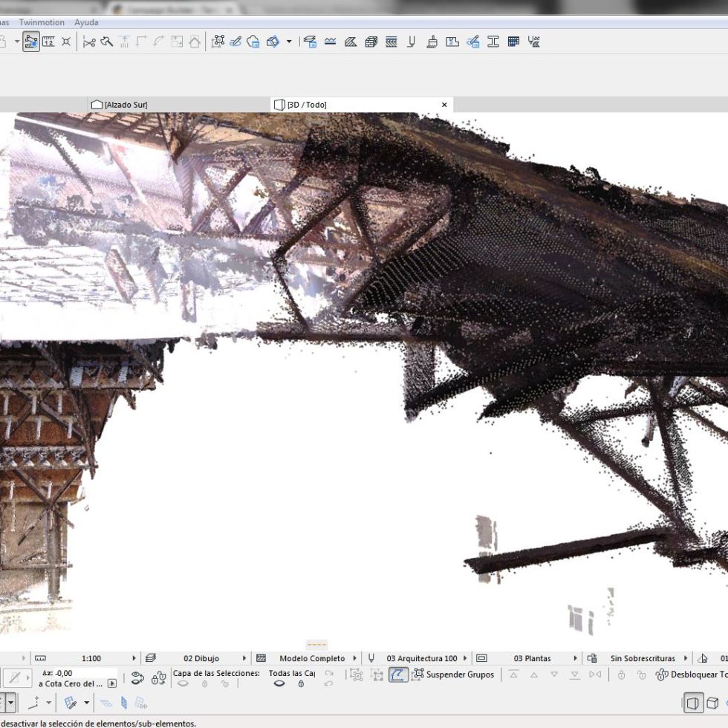Image resolution: width=728 pixels, height=728 pixels.
Task: Click the measure ruler icon in top toolbar
Action: (48, 42)
